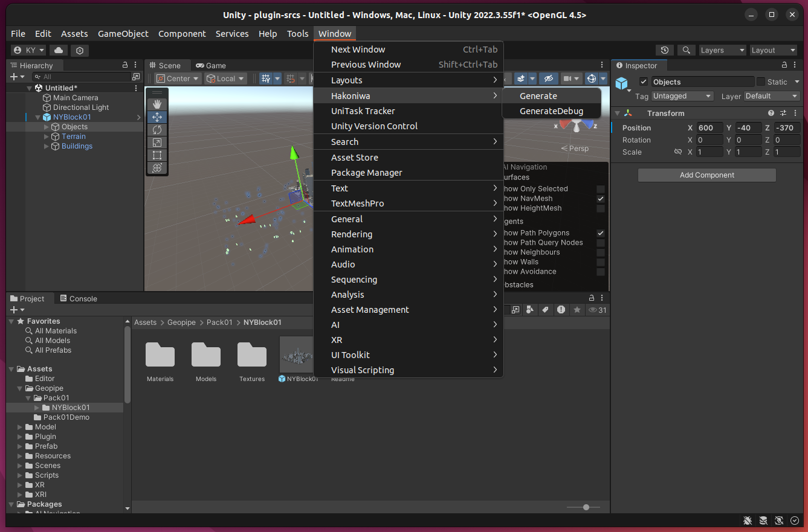Image resolution: width=808 pixels, height=532 pixels.
Task: Open the GameObject menu
Action: click(123, 34)
